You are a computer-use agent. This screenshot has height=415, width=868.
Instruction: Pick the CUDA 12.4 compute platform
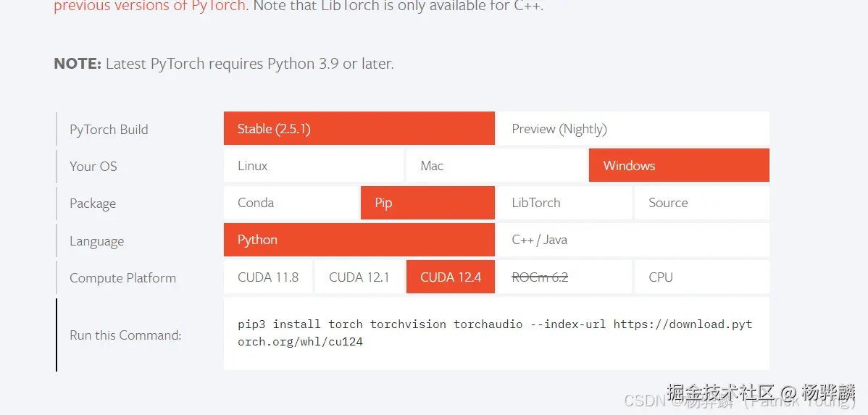(451, 277)
